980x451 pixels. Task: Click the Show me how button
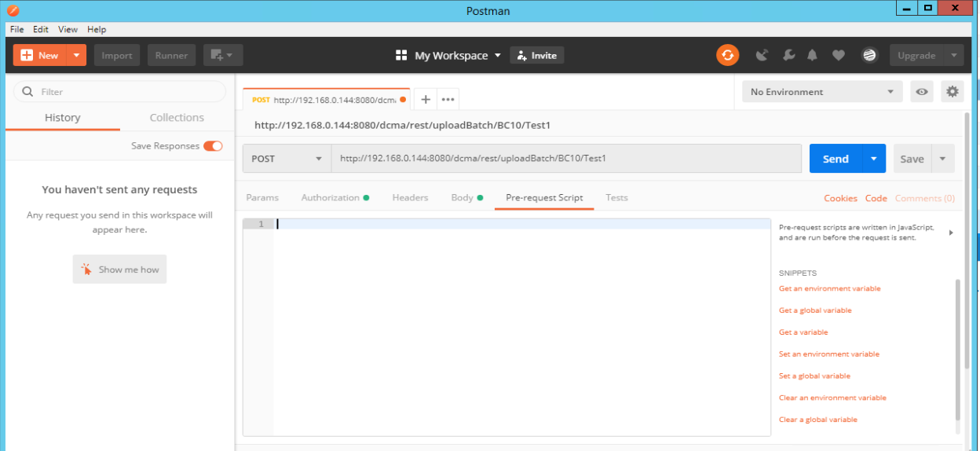pyautogui.click(x=119, y=269)
